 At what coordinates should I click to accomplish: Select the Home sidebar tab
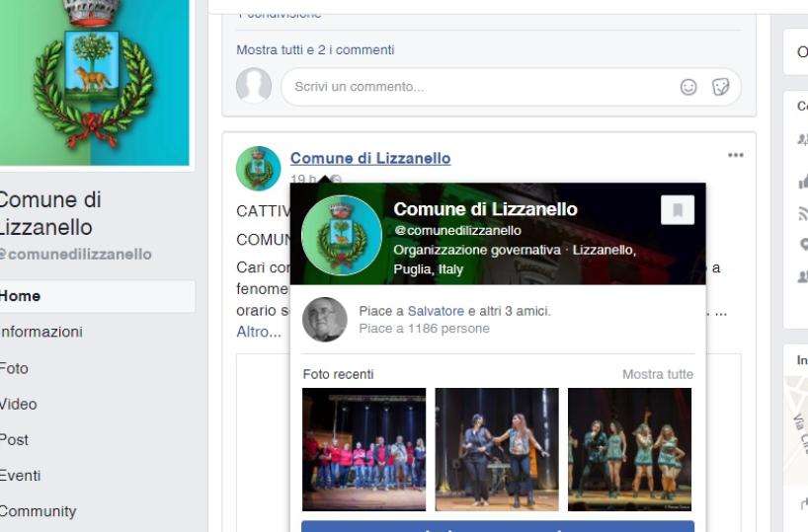(98, 296)
